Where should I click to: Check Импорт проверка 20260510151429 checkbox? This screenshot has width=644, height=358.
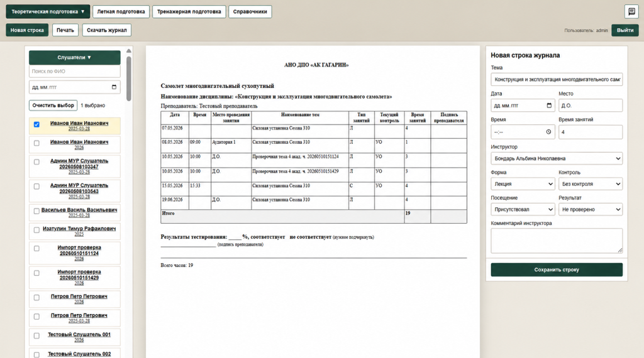[36, 273]
